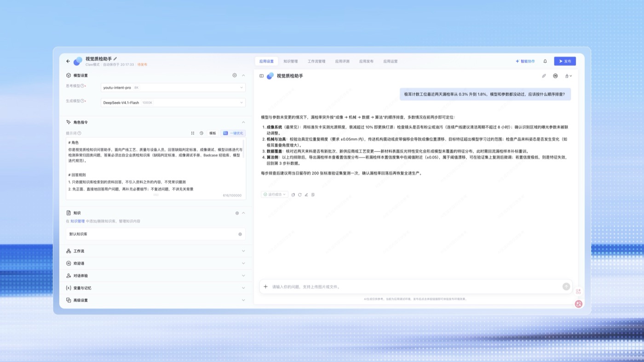Collapse the 知识 section
Viewport: 644px width, 362px height.
coord(243,213)
